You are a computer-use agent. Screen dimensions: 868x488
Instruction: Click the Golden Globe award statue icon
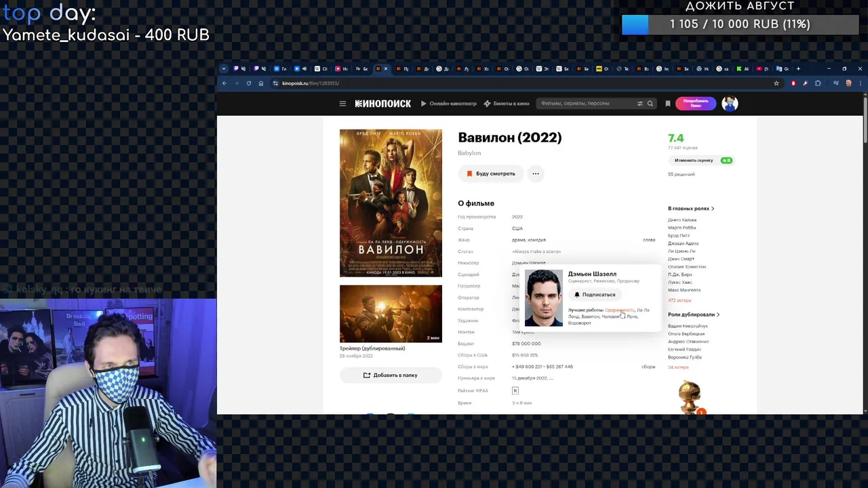pos(690,397)
